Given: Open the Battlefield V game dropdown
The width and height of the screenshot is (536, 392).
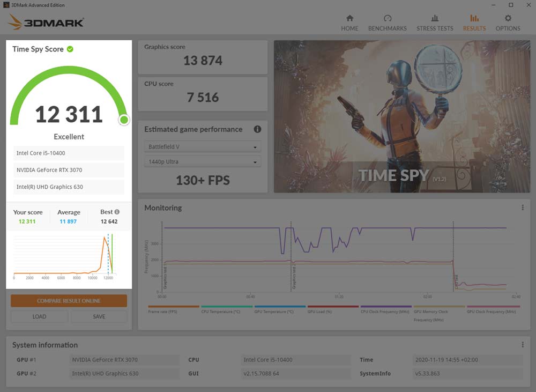Looking at the screenshot, I should click(x=202, y=146).
